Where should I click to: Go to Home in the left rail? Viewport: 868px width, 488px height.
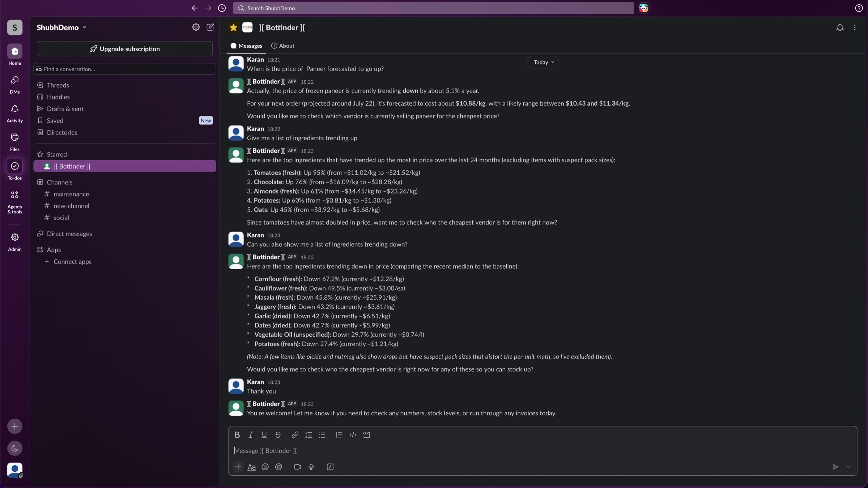pyautogui.click(x=15, y=55)
